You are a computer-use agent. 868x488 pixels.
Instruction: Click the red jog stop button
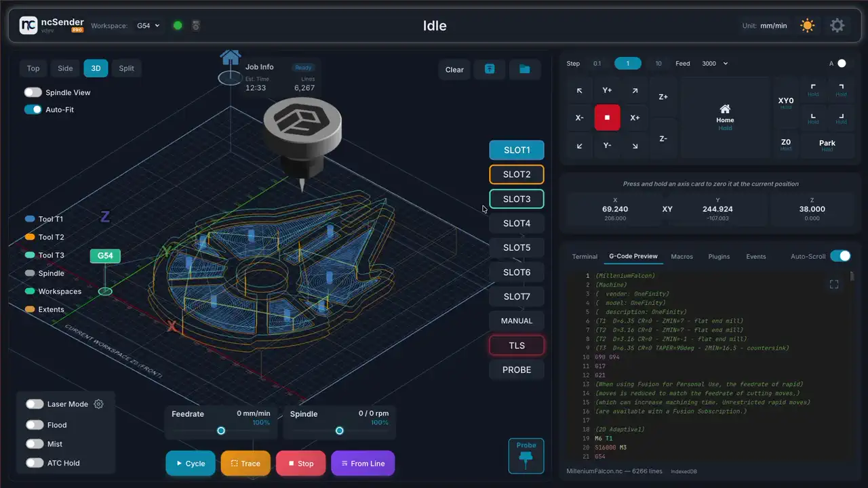point(607,118)
